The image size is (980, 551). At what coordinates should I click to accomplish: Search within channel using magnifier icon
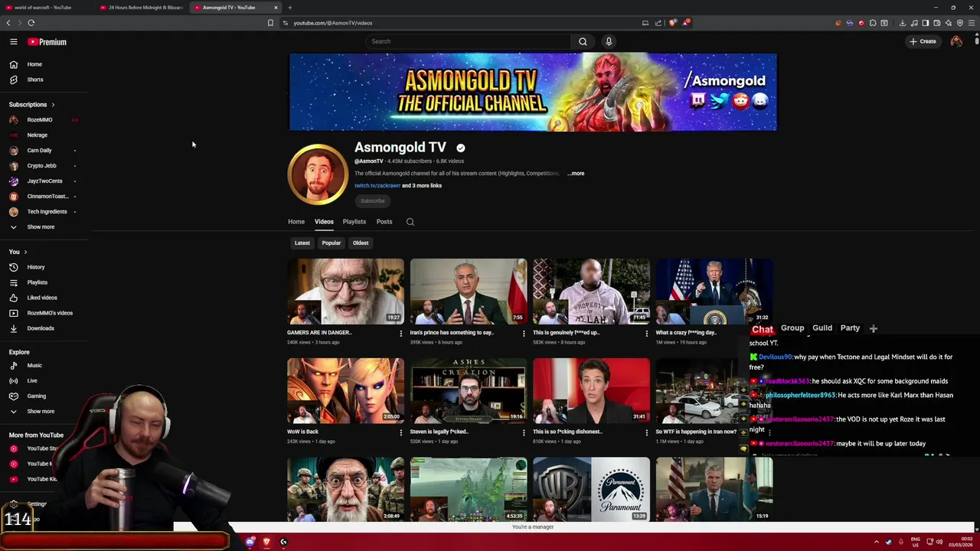410,222
